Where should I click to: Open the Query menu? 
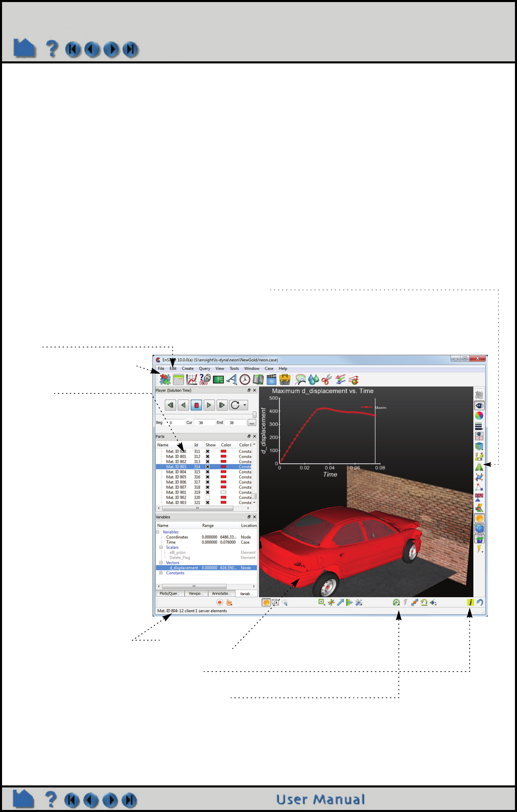204,369
